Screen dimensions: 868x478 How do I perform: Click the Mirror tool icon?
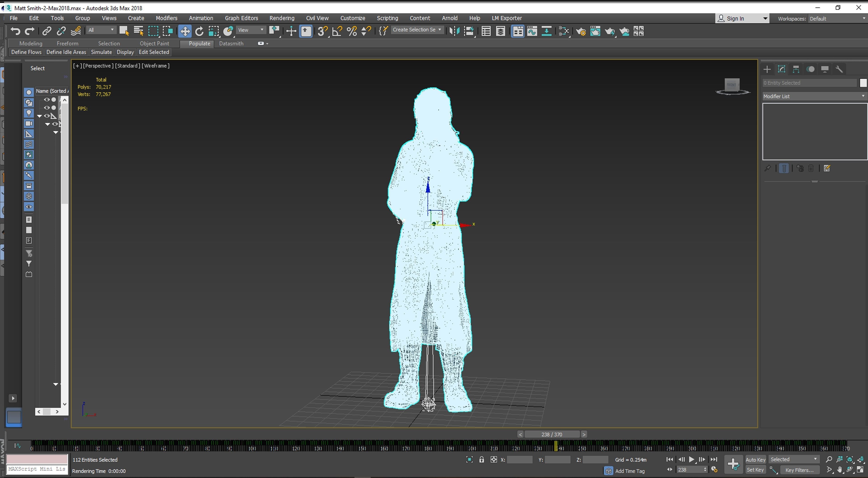(x=454, y=31)
